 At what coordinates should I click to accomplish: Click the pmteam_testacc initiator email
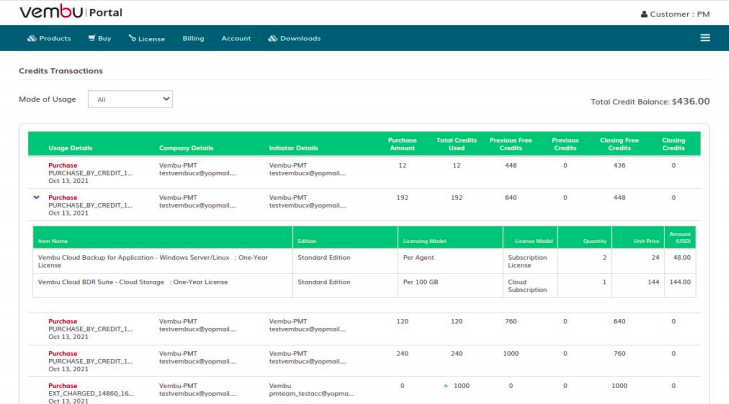(x=311, y=393)
